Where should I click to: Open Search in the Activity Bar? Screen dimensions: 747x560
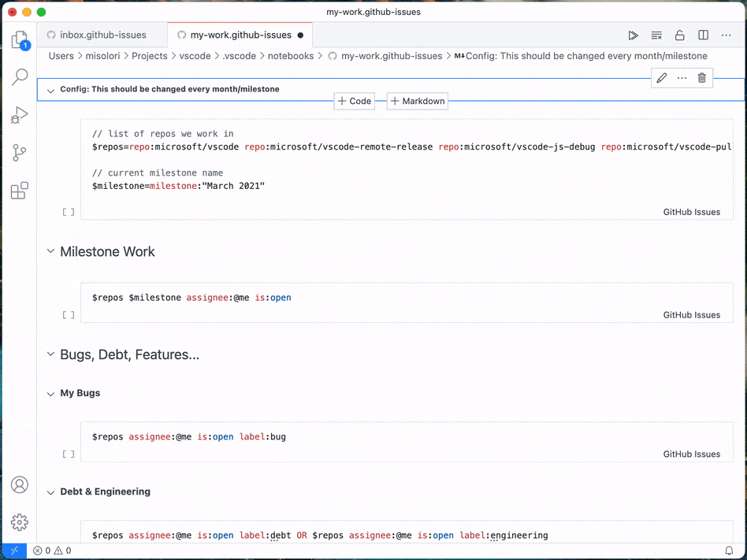point(19,76)
